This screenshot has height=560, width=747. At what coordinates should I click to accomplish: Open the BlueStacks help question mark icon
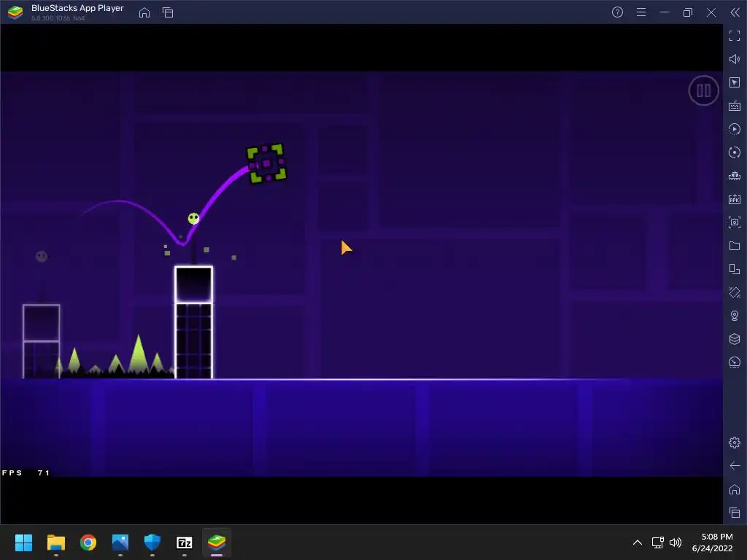point(617,12)
